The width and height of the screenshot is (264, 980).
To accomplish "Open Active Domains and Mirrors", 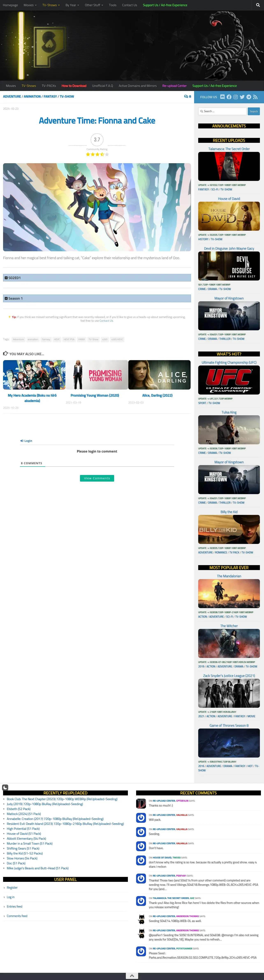I will point(138,86).
